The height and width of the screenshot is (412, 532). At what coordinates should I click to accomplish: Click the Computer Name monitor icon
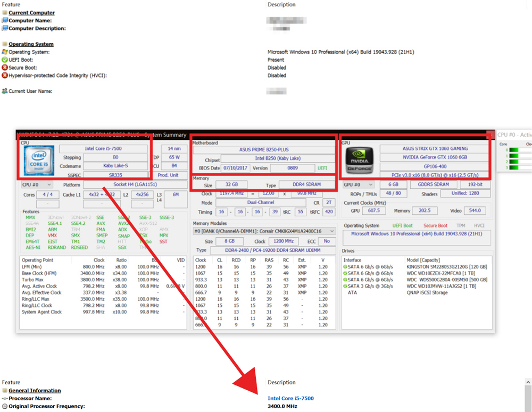(x=5, y=20)
